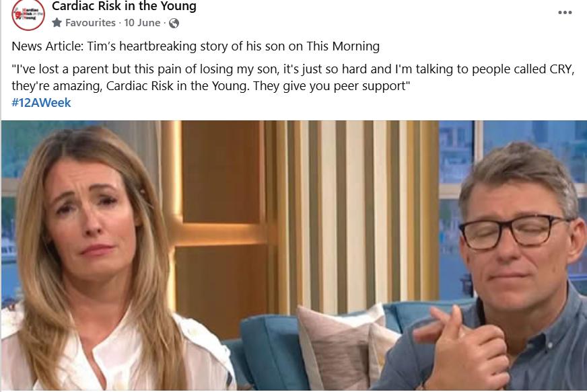Click the words This Morning in the headline
Image resolution: width=587 pixels, height=392 pixels.
343,46
